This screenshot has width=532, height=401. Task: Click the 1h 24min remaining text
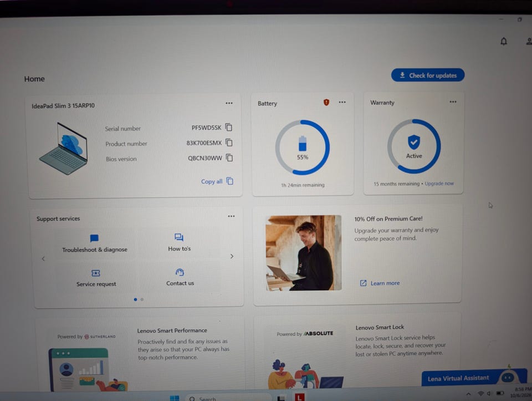click(x=303, y=185)
